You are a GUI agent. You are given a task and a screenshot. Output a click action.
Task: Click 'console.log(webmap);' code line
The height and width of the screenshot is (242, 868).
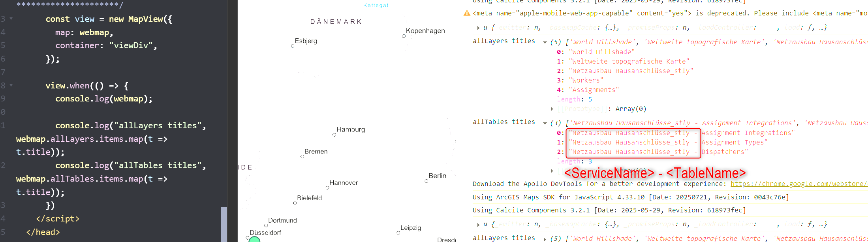[104, 99]
